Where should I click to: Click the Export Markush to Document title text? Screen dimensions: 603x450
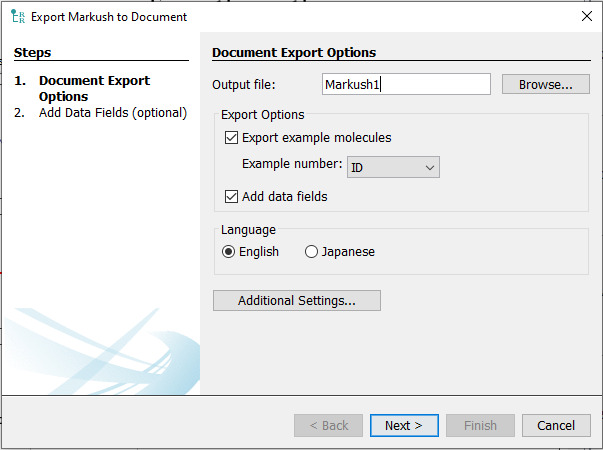tap(109, 17)
